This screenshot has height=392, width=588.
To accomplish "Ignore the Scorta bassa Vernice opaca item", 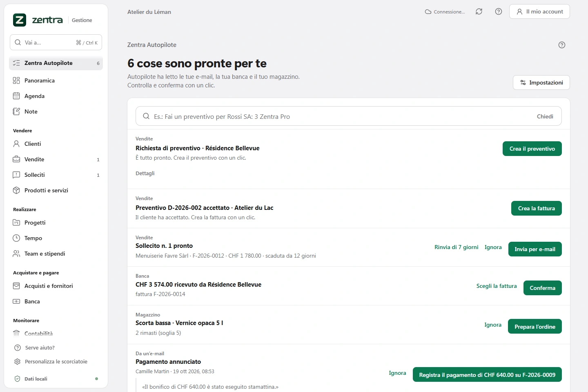I will coord(493,325).
